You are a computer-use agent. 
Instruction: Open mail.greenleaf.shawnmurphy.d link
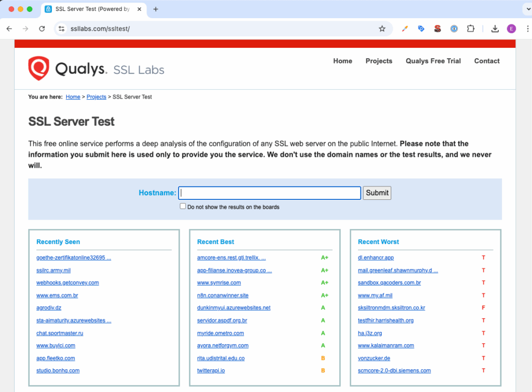[398, 271]
